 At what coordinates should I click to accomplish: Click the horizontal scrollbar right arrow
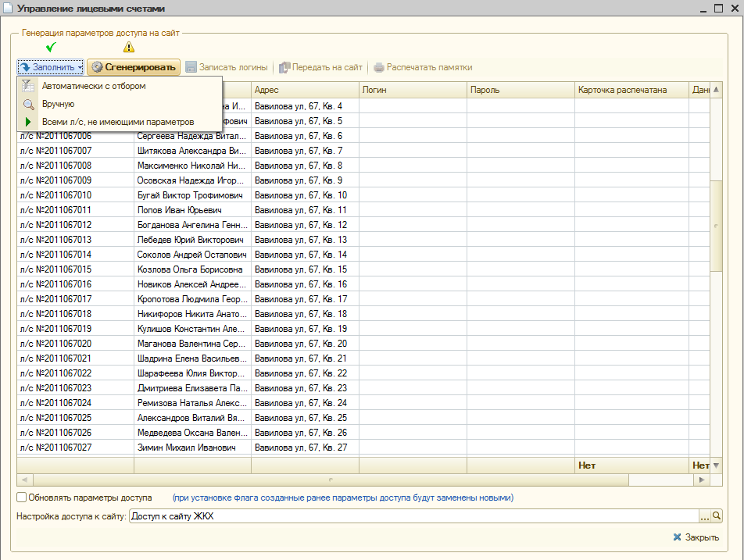[x=703, y=480]
